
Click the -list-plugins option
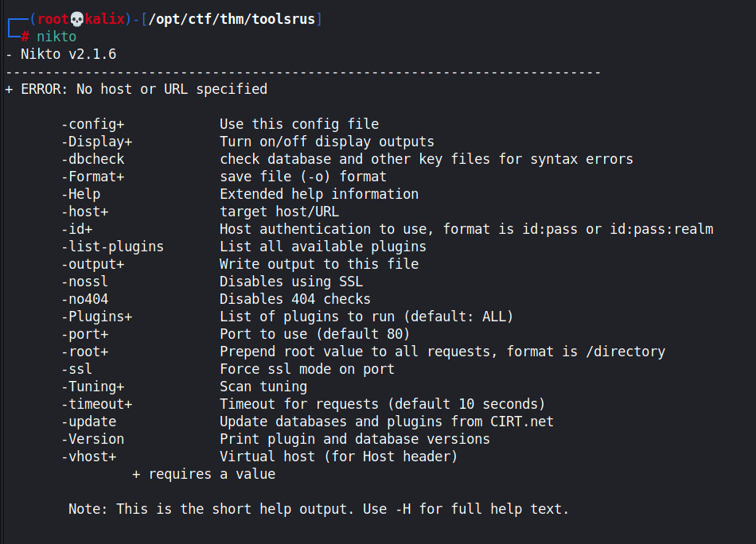coord(113,247)
